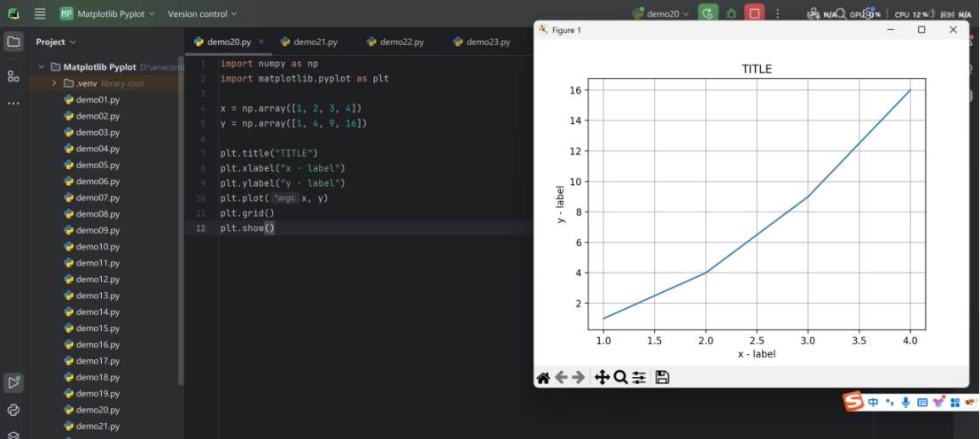
Task: Rerun demo20 with the green rerun button
Action: pos(707,13)
